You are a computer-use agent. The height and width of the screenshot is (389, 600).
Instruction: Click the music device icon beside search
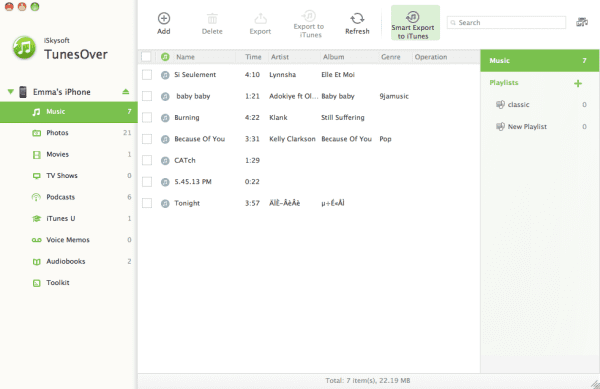(x=582, y=22)
